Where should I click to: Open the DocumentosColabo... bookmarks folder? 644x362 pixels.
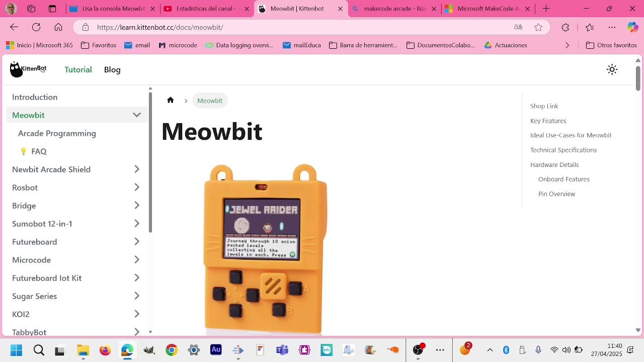point(441,45)
